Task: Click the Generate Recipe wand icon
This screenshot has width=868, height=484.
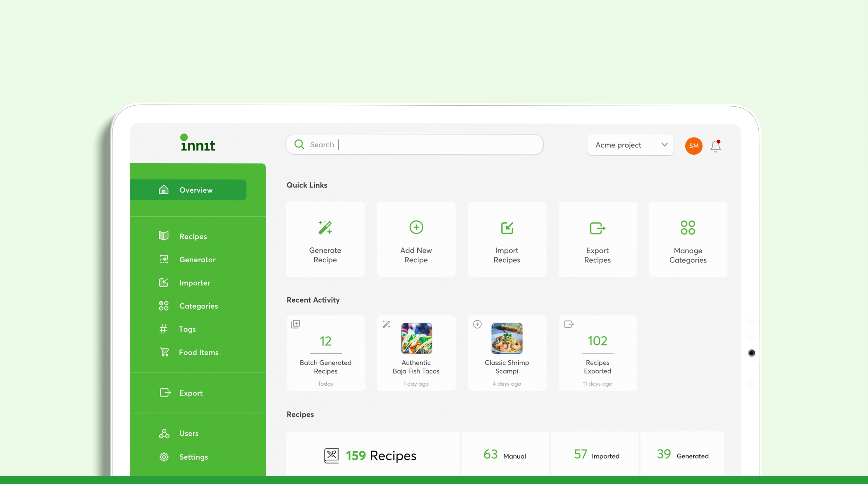Action: point(325,228)
